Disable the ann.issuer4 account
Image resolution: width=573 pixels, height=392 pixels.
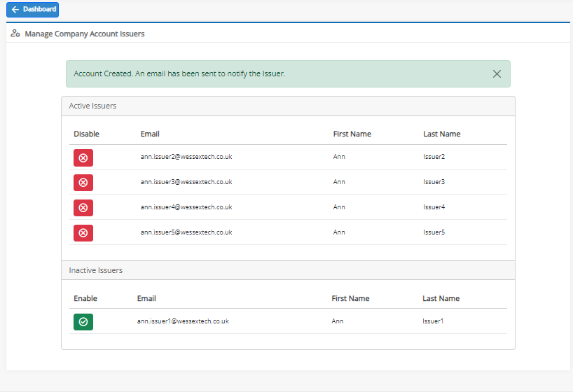tap(83, 207)
